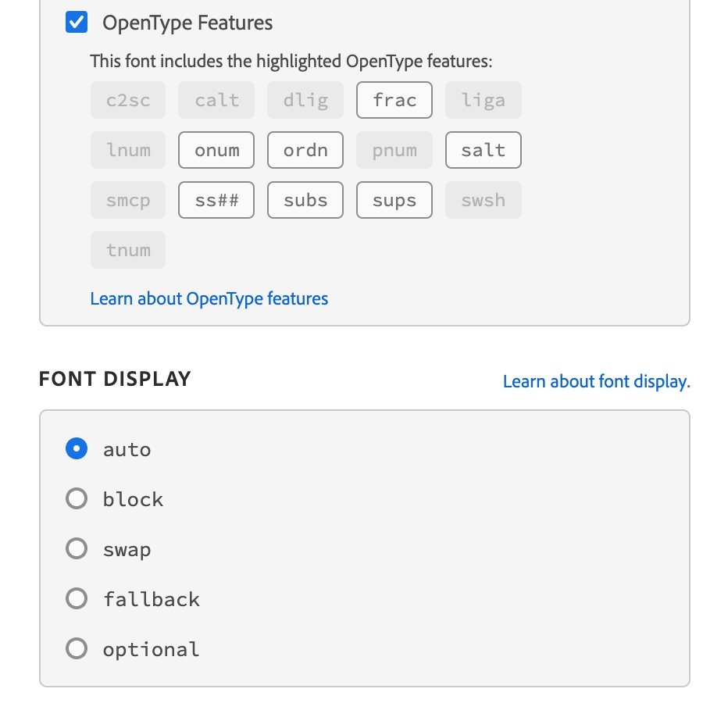Open Learn about OpenType features link
The width and height of the screenshot is (728, 728).
(x=209, y=298)
